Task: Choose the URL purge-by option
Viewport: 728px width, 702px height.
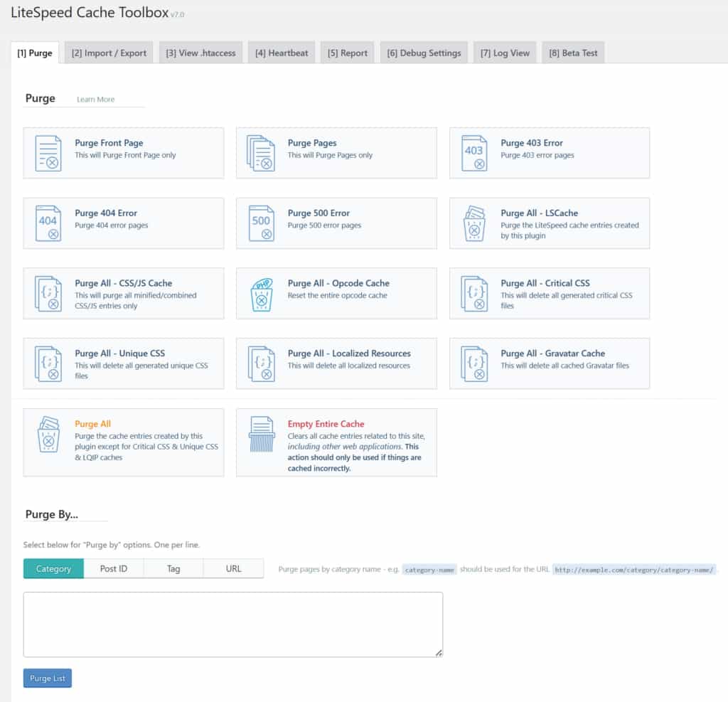Action: pyautogui.click(x=233, y=568)
